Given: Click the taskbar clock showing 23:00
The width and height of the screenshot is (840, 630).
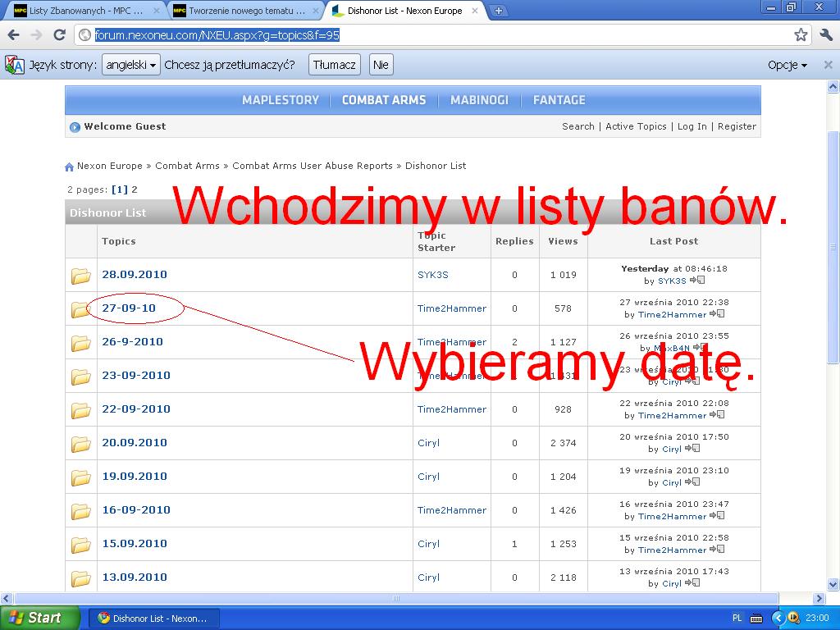Looking at the screenshot, I should (817, 619).
